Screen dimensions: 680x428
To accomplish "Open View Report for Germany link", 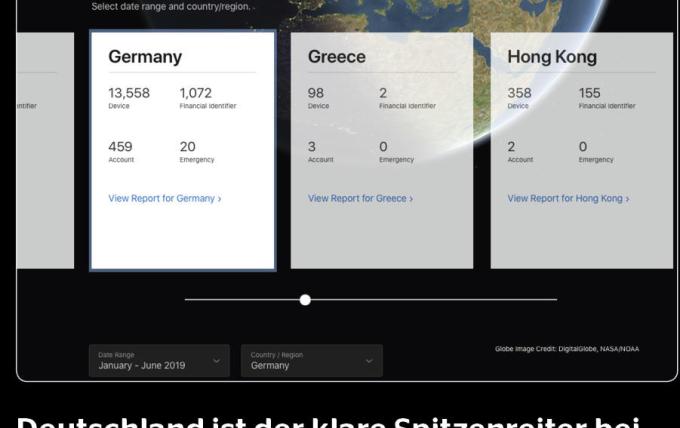I will [x=165, y=199].
